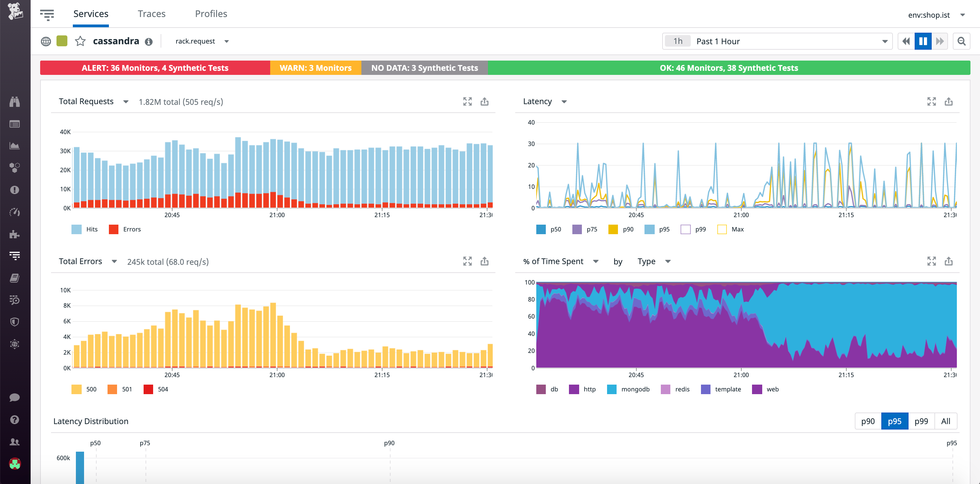This screenshot has width=980, height=484.
Task: Pause live data updates
Action: pos(922,41)
